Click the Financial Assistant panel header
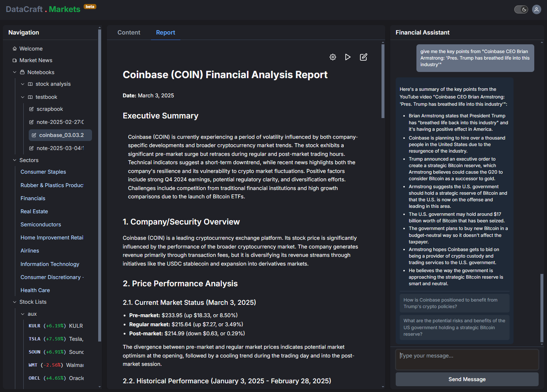This screenshot has width=547, height=392. pyautogui.click(x=423, y=32)
